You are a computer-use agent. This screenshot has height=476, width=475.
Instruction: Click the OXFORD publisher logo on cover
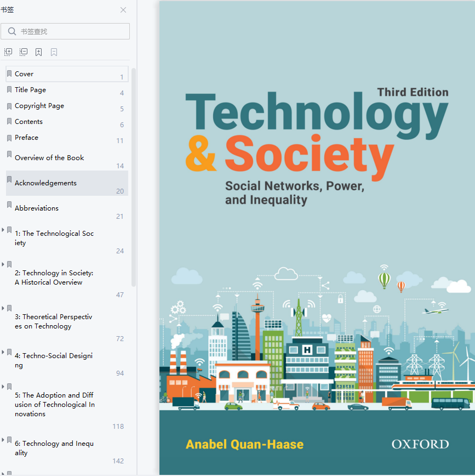point(420,444)
